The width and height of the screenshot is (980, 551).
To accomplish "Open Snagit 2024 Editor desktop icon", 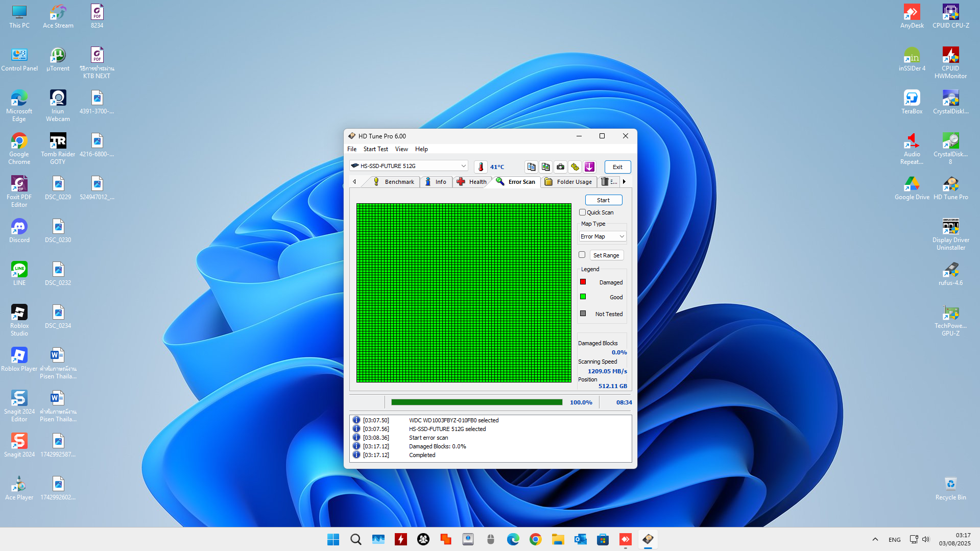I will coord(19,406).
